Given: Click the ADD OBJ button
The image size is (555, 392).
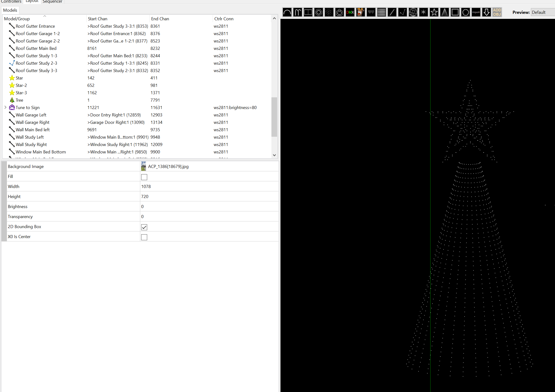Looking at the screenshot, I should (497, 12).
